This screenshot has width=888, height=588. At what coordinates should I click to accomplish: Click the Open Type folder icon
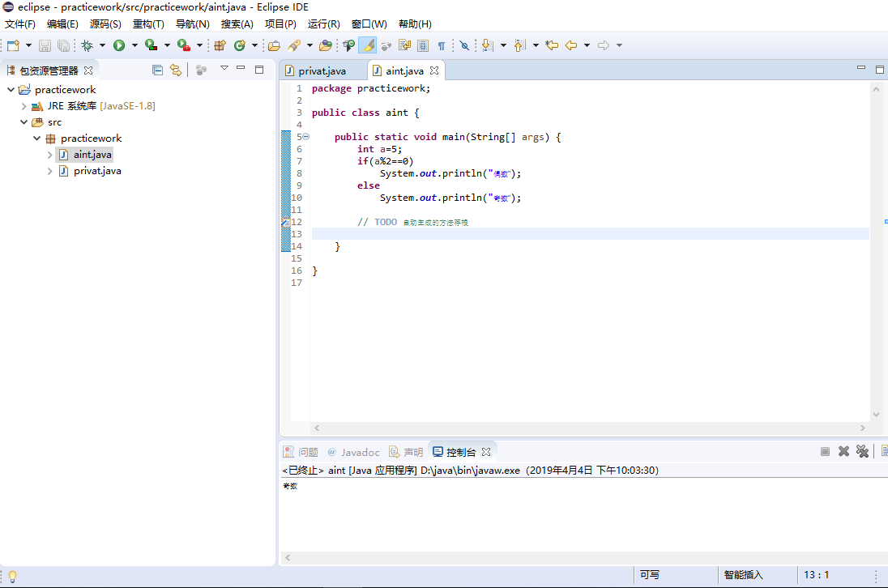pos(274,45)
